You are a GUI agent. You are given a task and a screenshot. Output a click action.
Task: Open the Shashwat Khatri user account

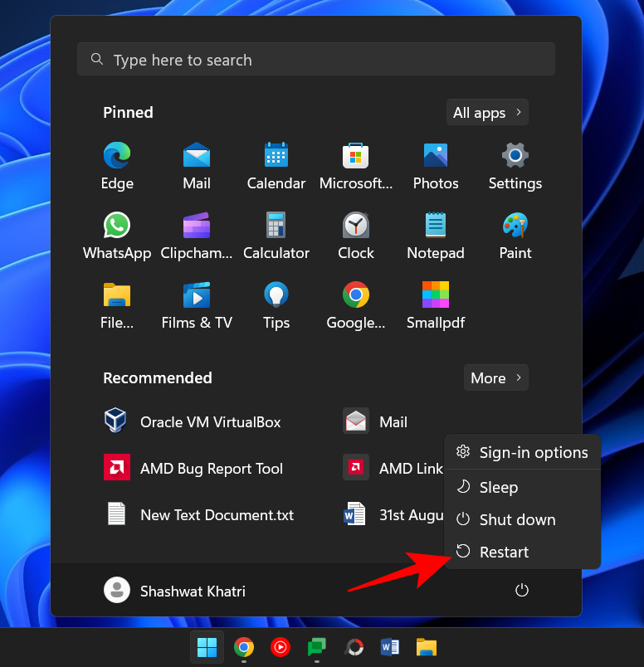point(174,591)
